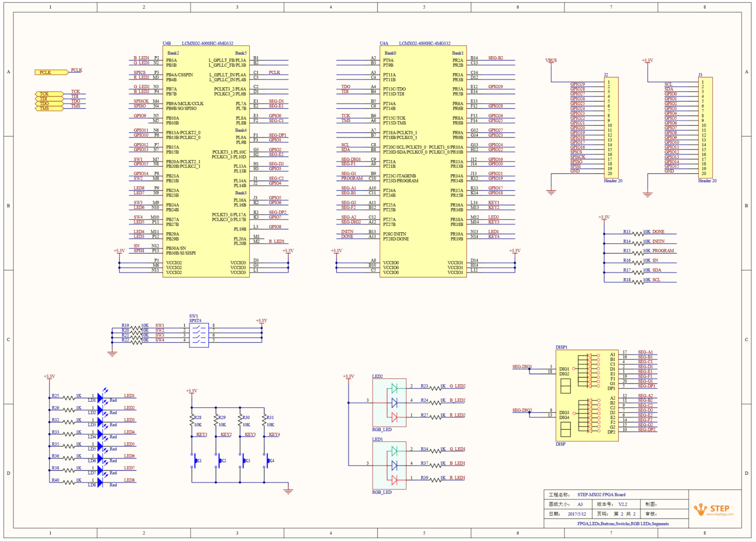This screenshot has height=542, width=756.
Task: Click the DISP1 seven-segment display component
Action: pyautogui.click(x=587, y=395)
